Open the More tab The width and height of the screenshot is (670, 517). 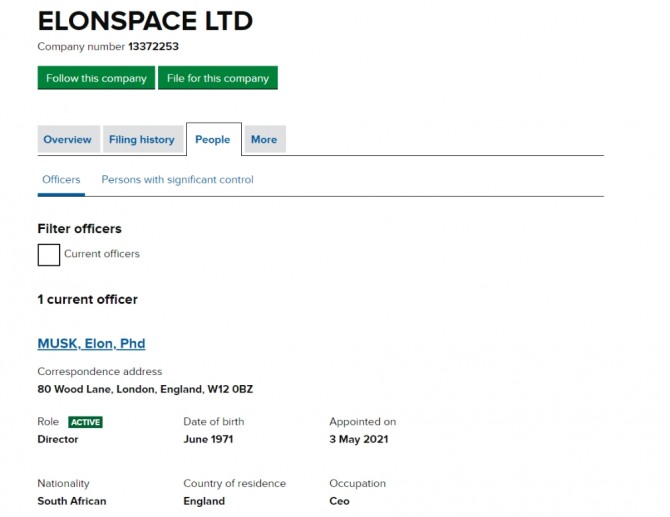coord(264,140)
